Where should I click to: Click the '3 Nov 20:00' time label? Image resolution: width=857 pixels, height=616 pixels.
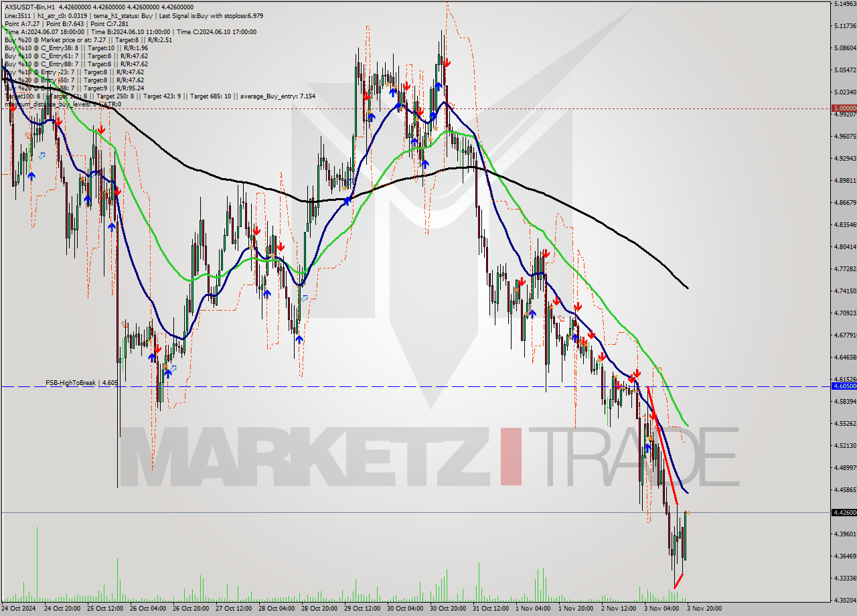click(704, 609)
